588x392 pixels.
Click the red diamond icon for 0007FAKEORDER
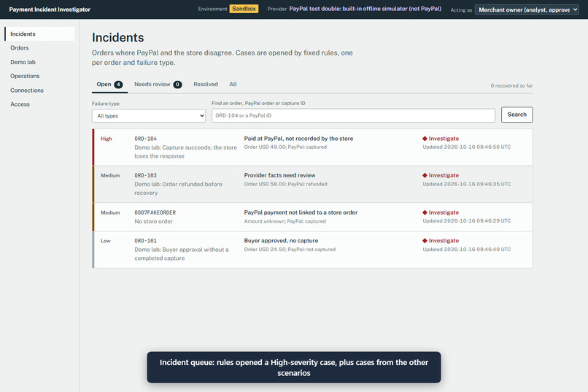pos(425,212)
